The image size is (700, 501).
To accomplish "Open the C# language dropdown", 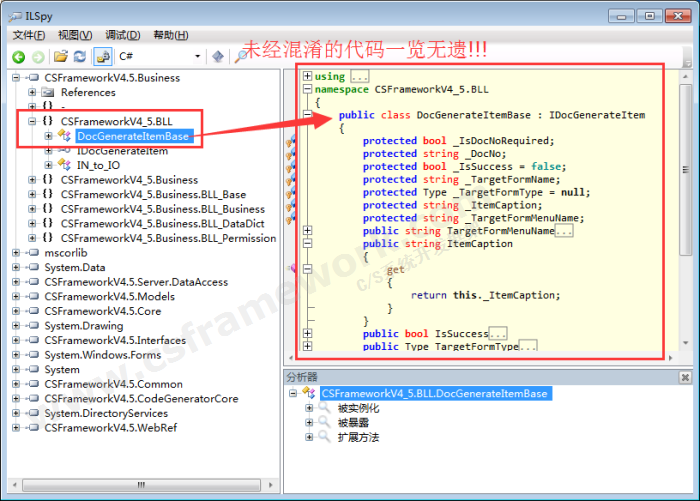I will [196, 57].
